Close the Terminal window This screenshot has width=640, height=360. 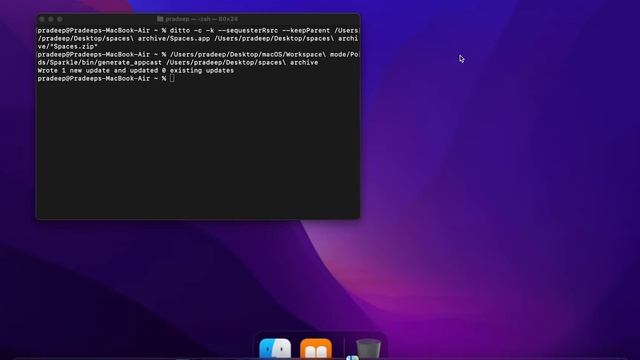tap(42, 19)
